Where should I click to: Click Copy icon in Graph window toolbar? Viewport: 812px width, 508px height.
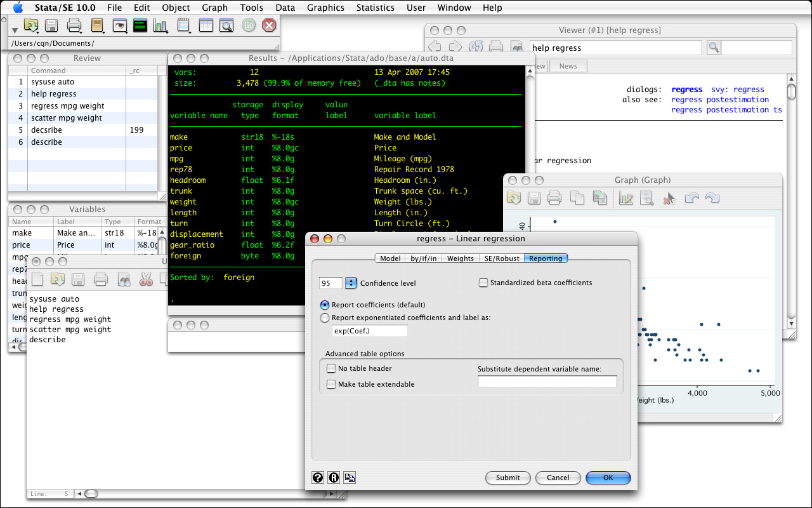pos(577,198)
